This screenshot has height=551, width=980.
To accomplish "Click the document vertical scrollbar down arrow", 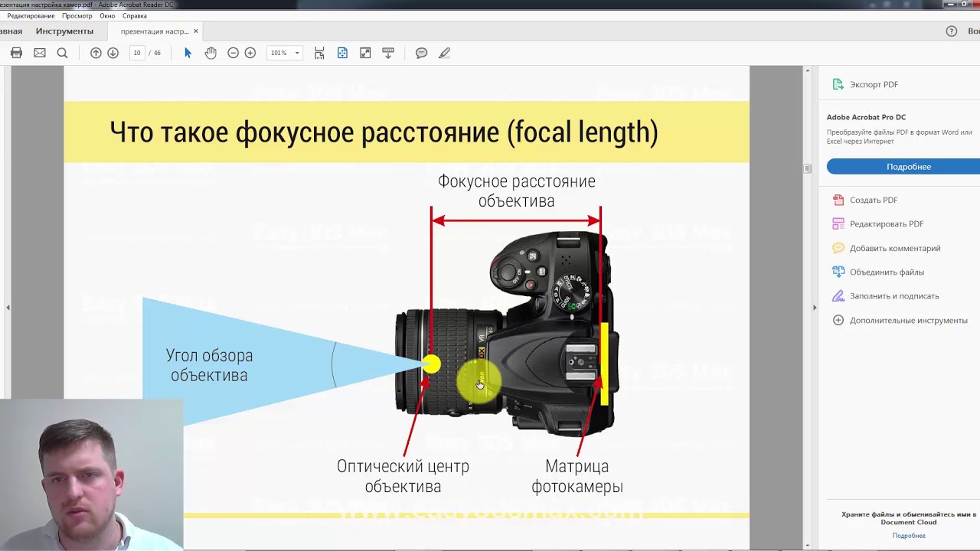I will [x=807, y=545].
